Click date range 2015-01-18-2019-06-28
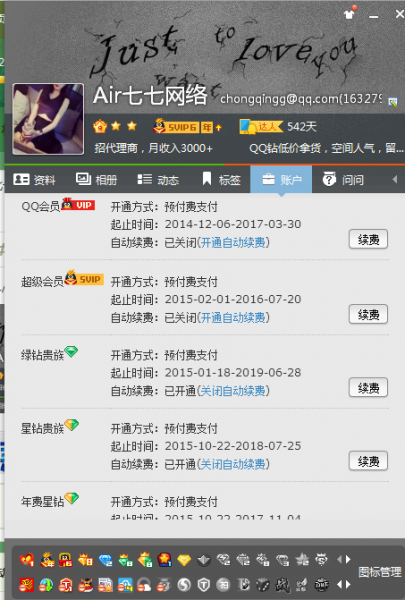 click(x=233, y=373)
